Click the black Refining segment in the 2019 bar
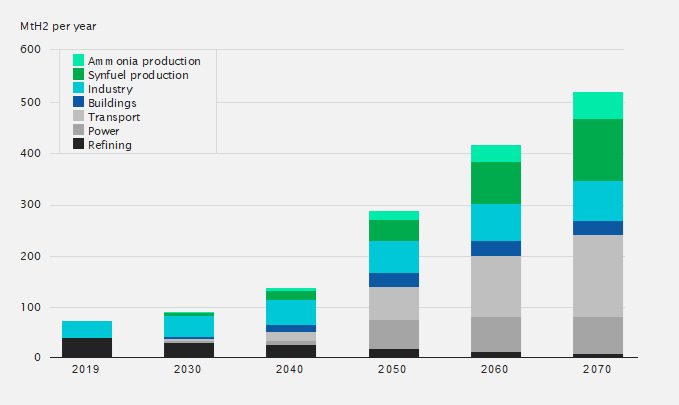This screenshot has height=405, width=679. [87, 347]
